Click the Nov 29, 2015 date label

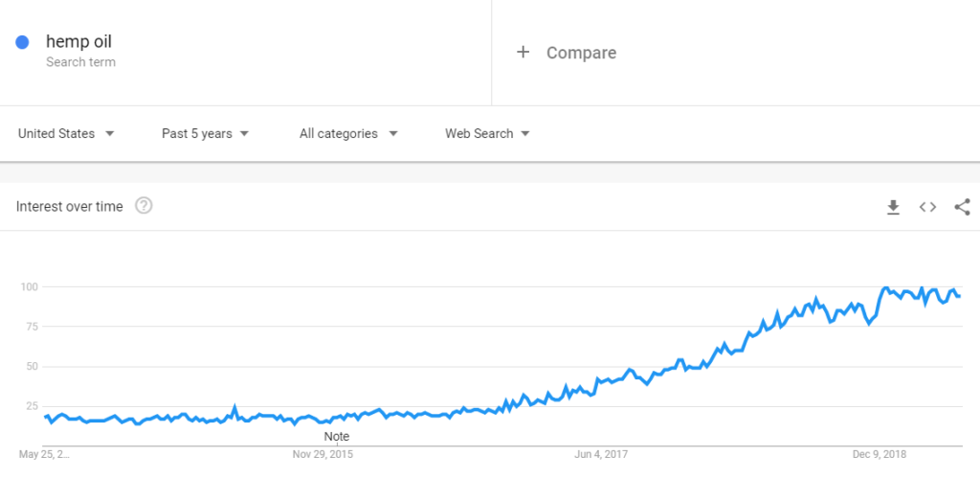[x=323, y=454]
